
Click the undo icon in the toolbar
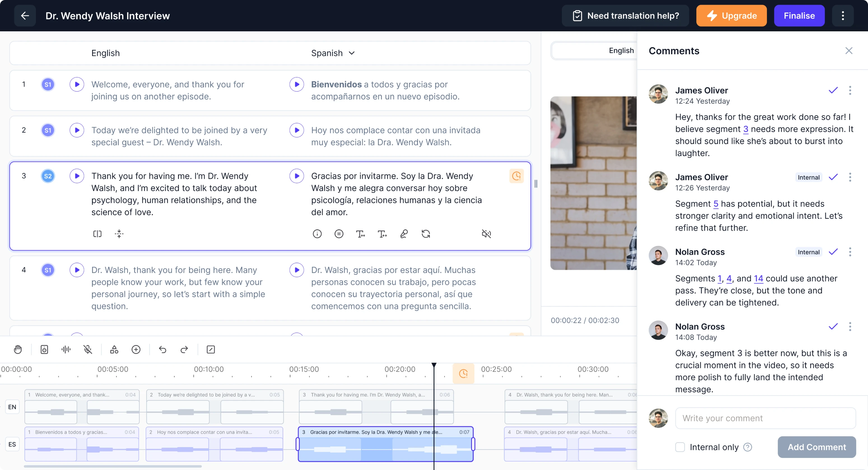[163, 349]
